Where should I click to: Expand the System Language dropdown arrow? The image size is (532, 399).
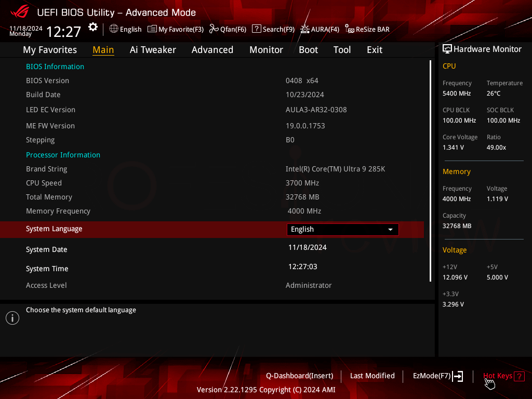[x=391, y=230]
